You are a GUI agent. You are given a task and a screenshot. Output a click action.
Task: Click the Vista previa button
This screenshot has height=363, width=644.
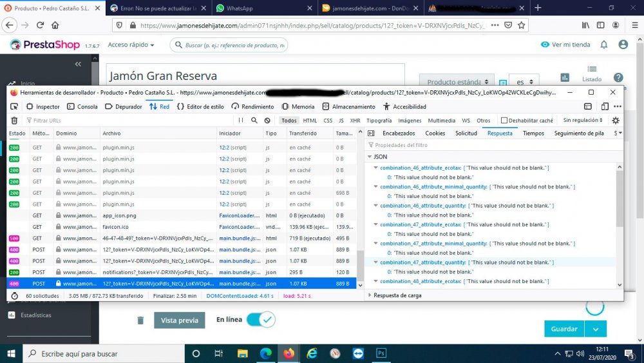click(179, 320)
